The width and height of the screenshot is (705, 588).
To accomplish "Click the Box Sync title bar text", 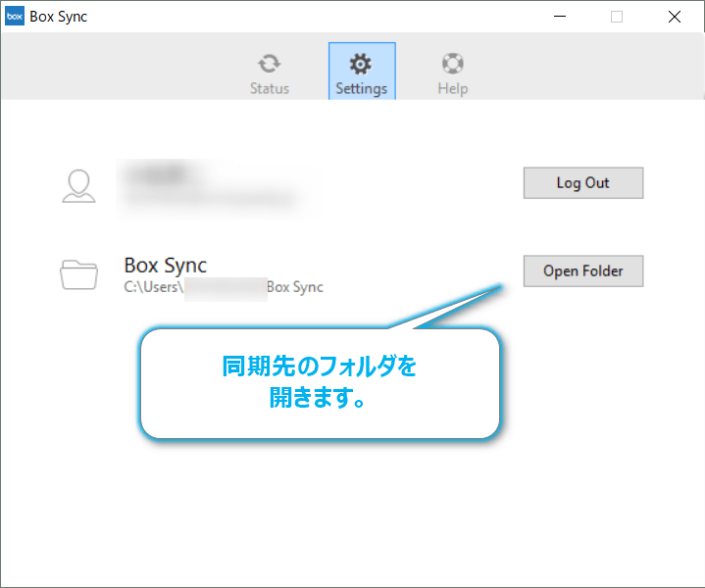I will point(59,17).
